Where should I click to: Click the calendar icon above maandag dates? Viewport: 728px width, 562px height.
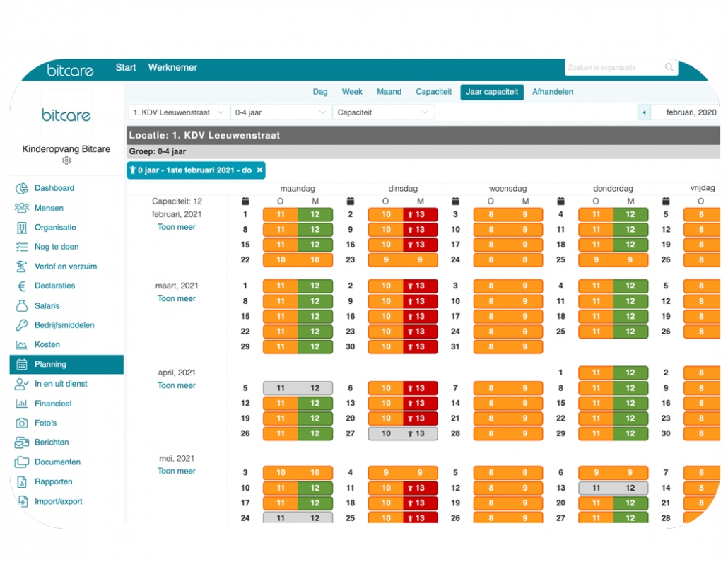pos(245,201)
